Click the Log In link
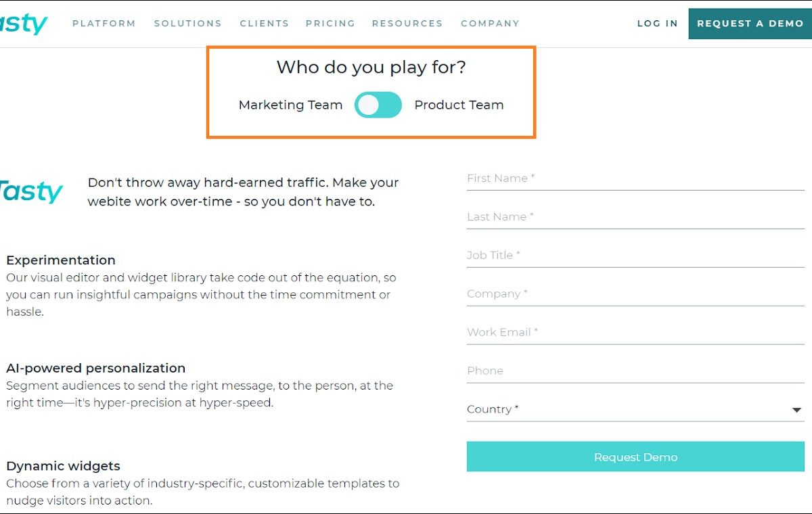The image size is (812, 514). (657, 23)
